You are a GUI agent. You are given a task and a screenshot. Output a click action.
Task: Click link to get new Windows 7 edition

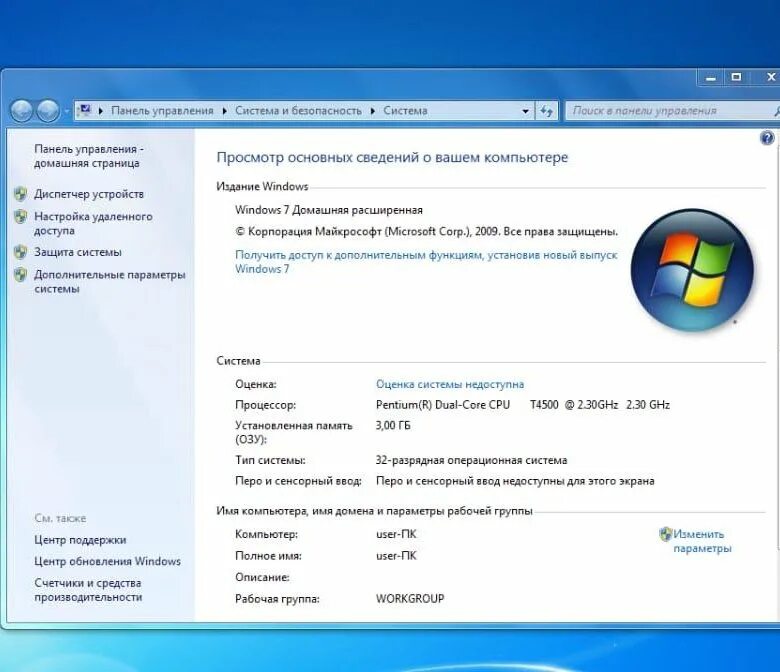[426, 262]
